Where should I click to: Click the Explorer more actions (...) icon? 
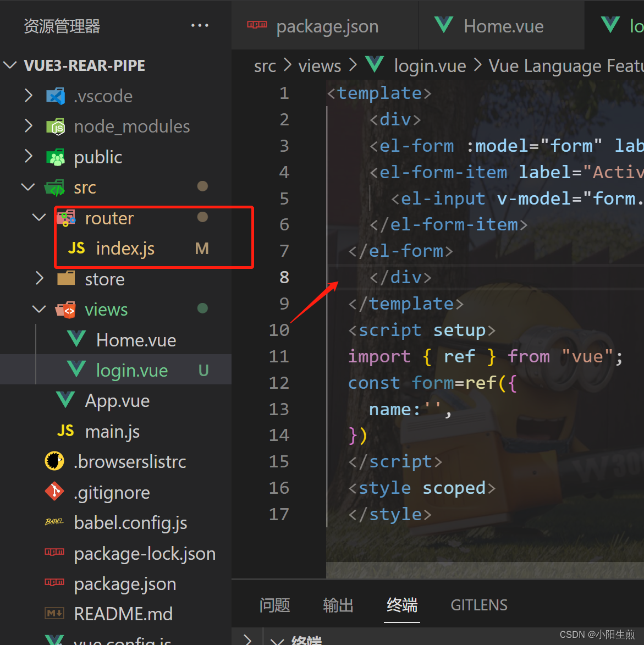199,25
